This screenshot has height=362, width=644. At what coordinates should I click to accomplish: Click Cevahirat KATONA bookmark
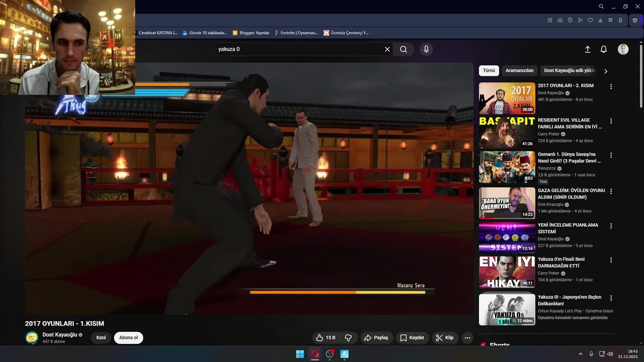[x=157, y=33]
